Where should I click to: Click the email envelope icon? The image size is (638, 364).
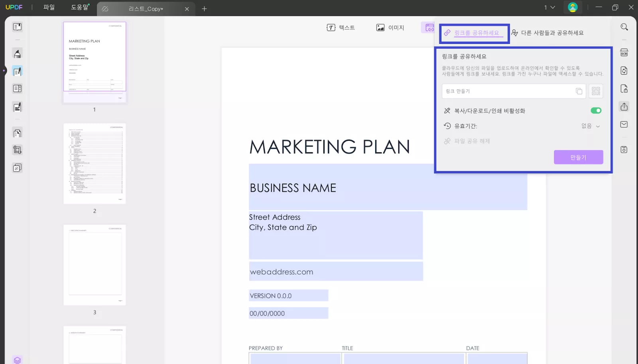coord(624,124)
